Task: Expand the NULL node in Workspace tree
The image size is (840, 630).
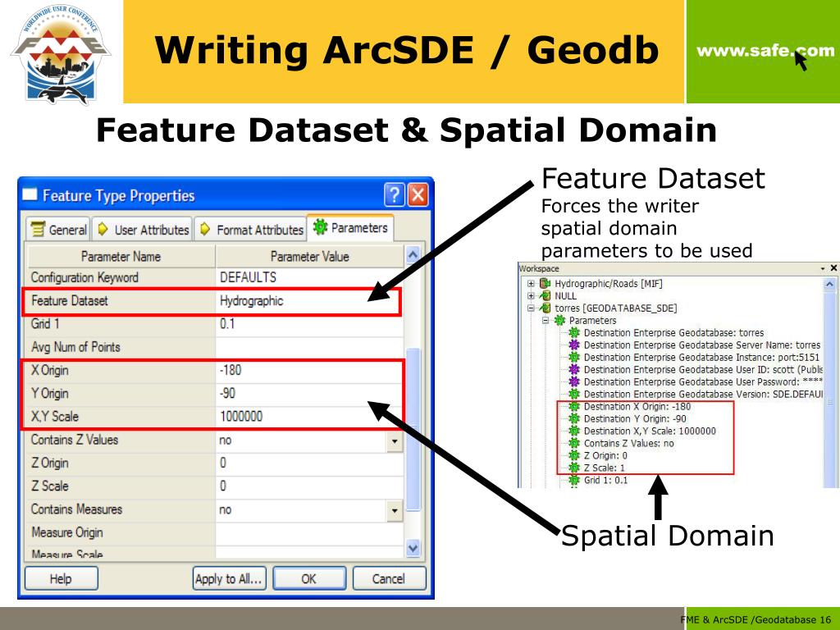Action: click(x=531, y=295)
